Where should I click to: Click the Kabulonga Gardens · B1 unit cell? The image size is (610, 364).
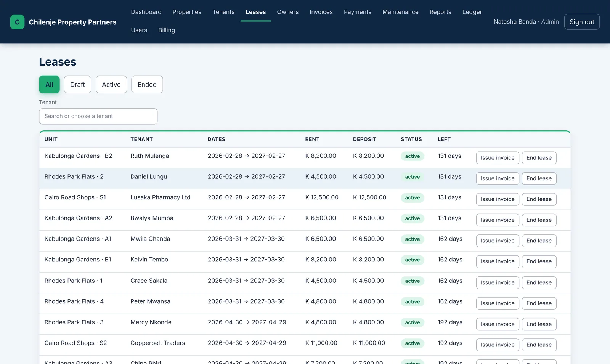tap(78, 260)
